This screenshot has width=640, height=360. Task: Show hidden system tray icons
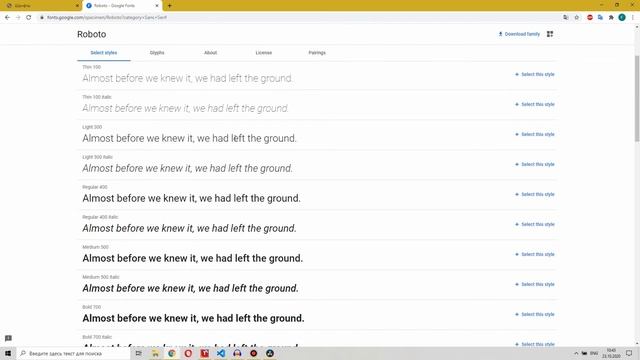coord(576,353)
